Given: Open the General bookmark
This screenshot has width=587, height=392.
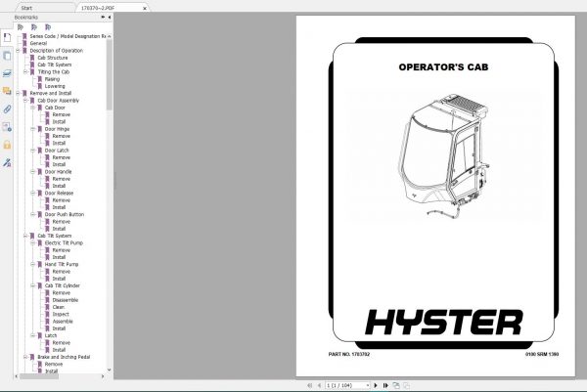Looking at the screenshot, I should coord(38,43).
